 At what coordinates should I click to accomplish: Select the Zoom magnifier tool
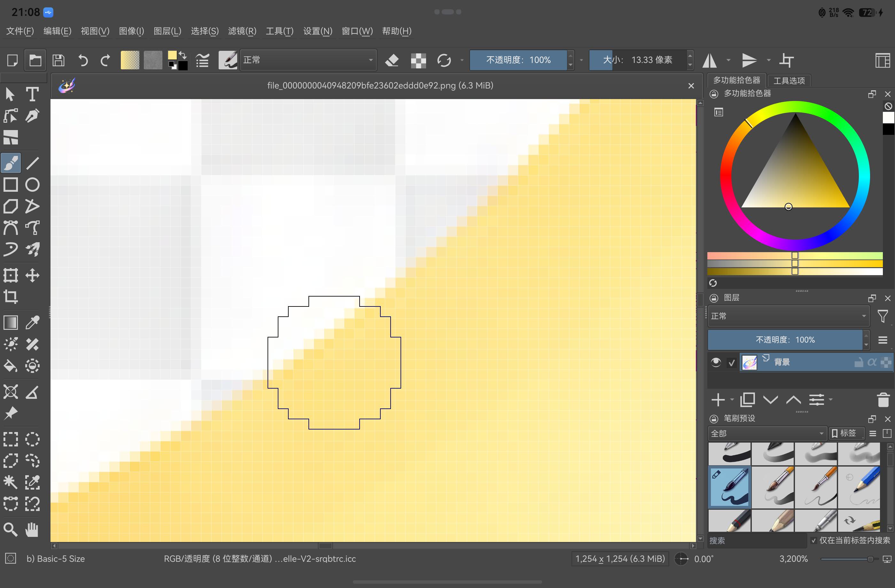[11, 529]
